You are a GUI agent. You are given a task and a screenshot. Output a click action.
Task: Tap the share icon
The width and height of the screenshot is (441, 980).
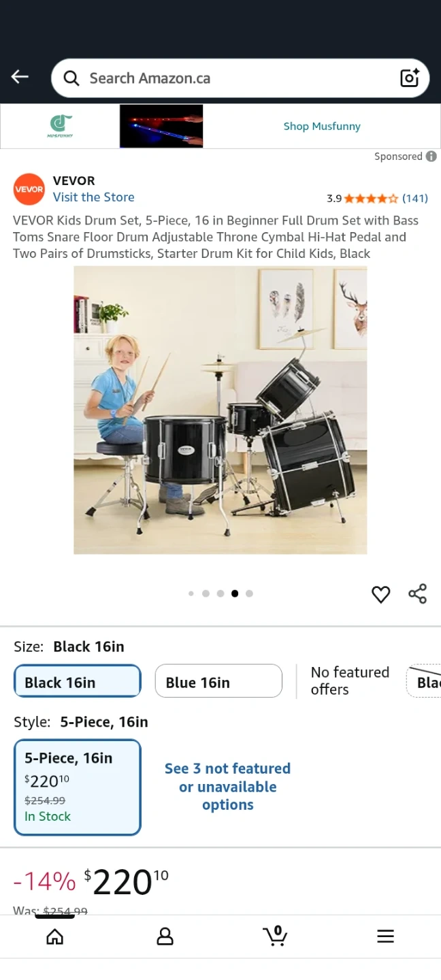point(417,593)
